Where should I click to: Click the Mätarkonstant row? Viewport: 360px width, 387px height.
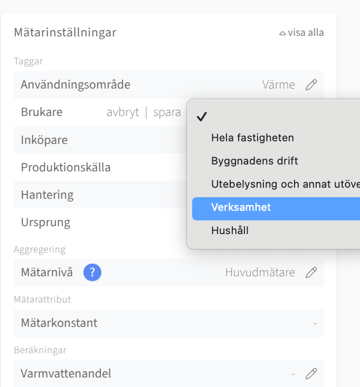pos(169,323)
